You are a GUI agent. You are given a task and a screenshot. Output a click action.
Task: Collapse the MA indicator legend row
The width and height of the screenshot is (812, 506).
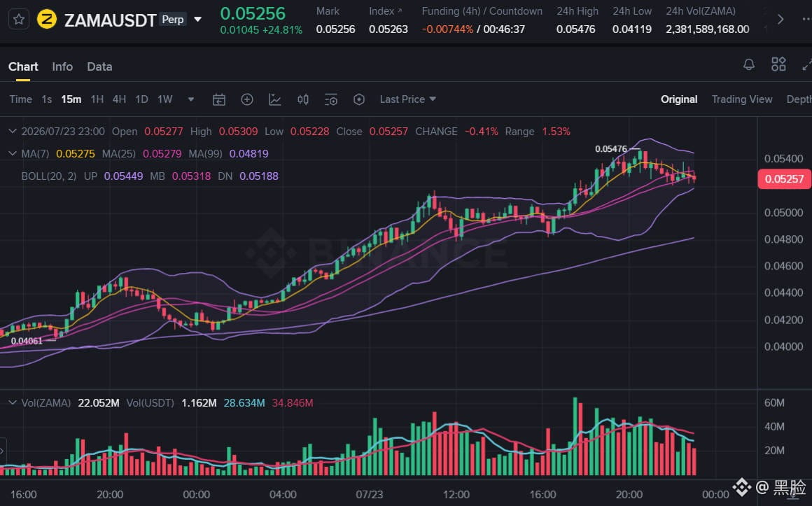(x=13, y=153)
